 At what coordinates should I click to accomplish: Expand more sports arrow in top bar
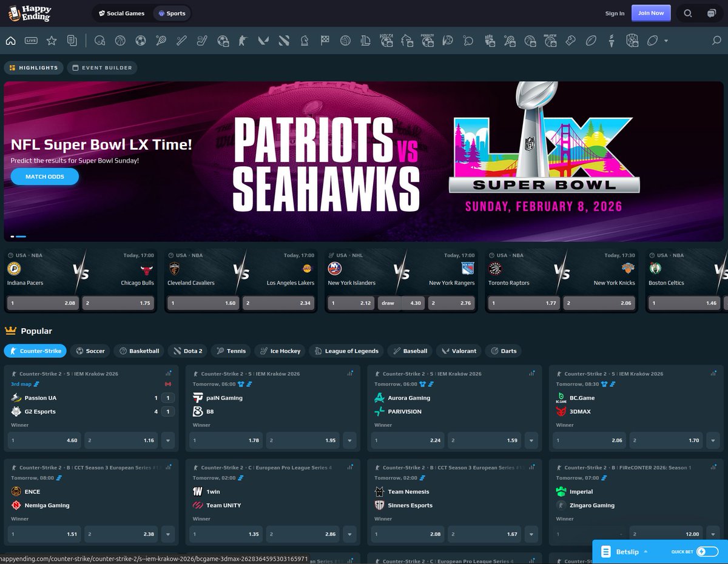(666, 41)
